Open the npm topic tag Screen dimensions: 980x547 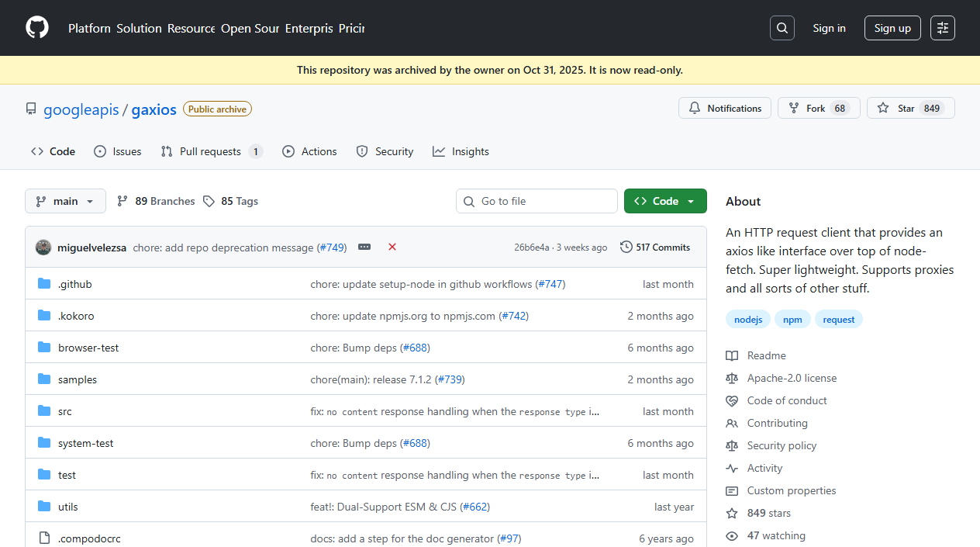click(x=792, y=320)
